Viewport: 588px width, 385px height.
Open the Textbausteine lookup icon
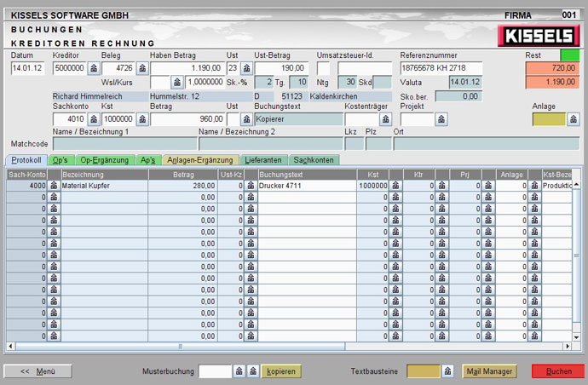point(447,371)
